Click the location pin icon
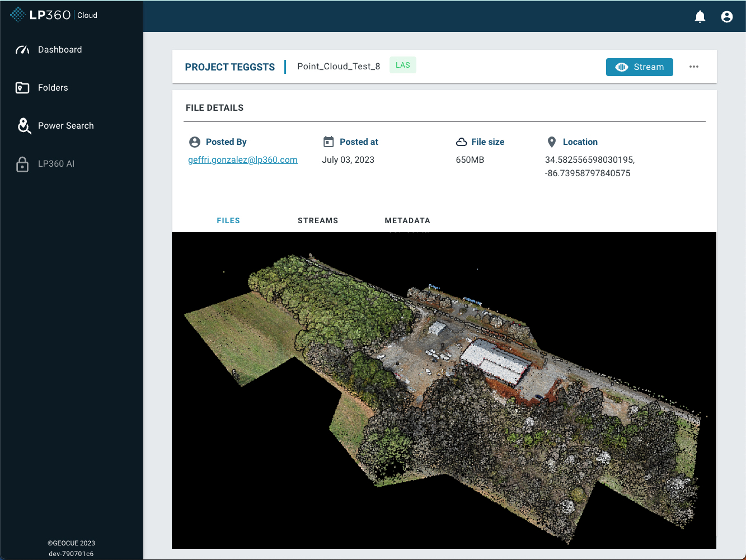Screen dimensions: 746x560 click(551, 142)
